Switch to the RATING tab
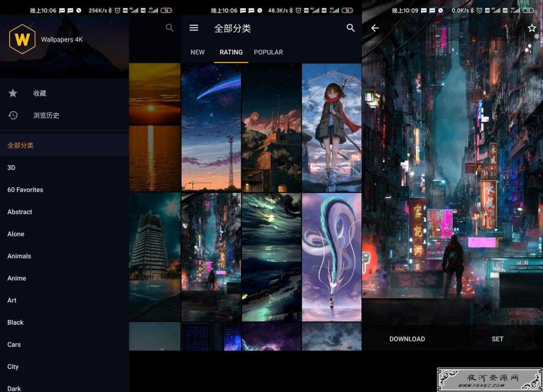Screen dimensions: 543x392 [231, 52]
